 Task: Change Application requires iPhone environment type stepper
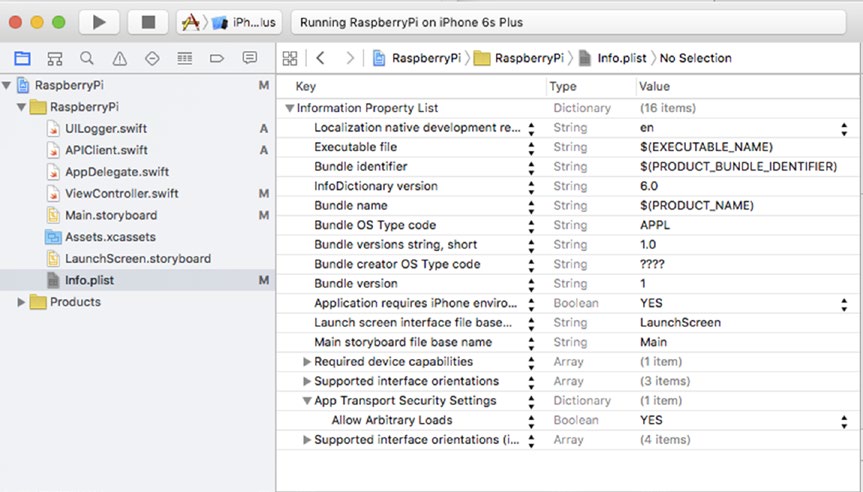click(532, 304)
